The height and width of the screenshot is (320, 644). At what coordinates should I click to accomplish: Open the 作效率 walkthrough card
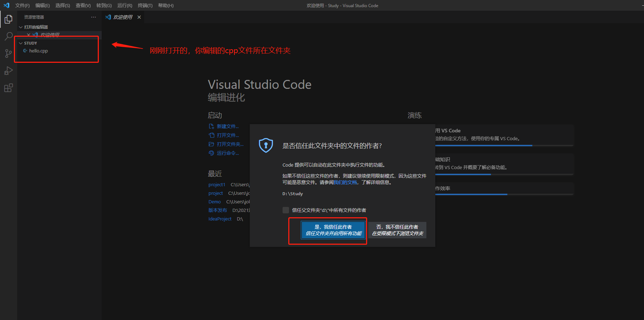coord(504,188)
